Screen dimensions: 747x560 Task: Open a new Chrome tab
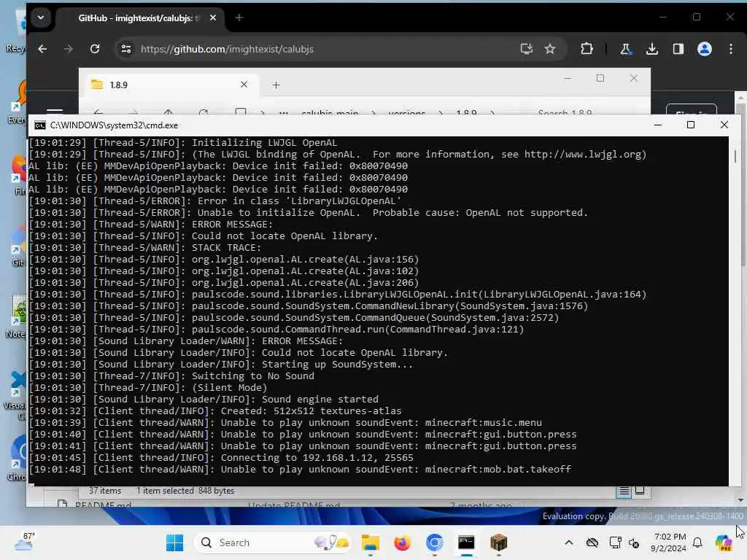(239, 17)
